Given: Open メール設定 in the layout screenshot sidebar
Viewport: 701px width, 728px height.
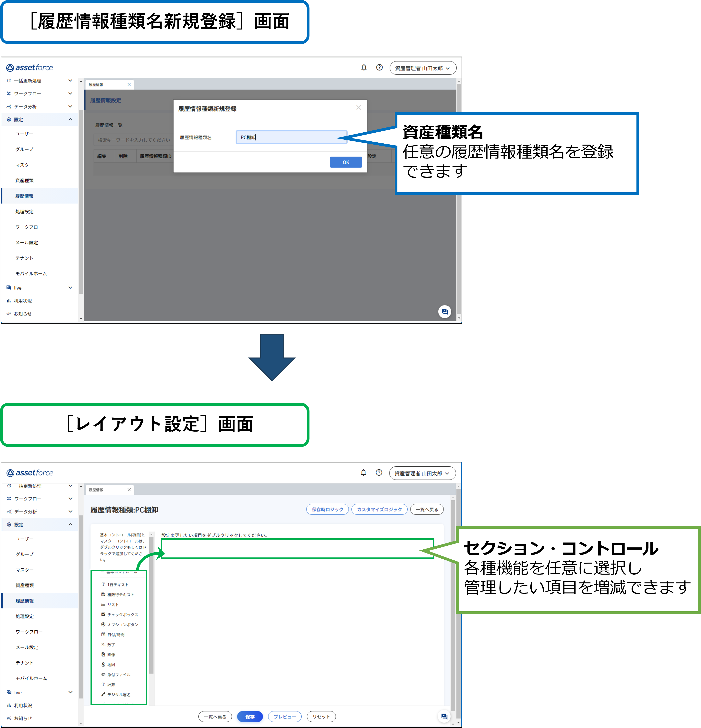Looking at the screenshot, I should click(x=27, y=647).
